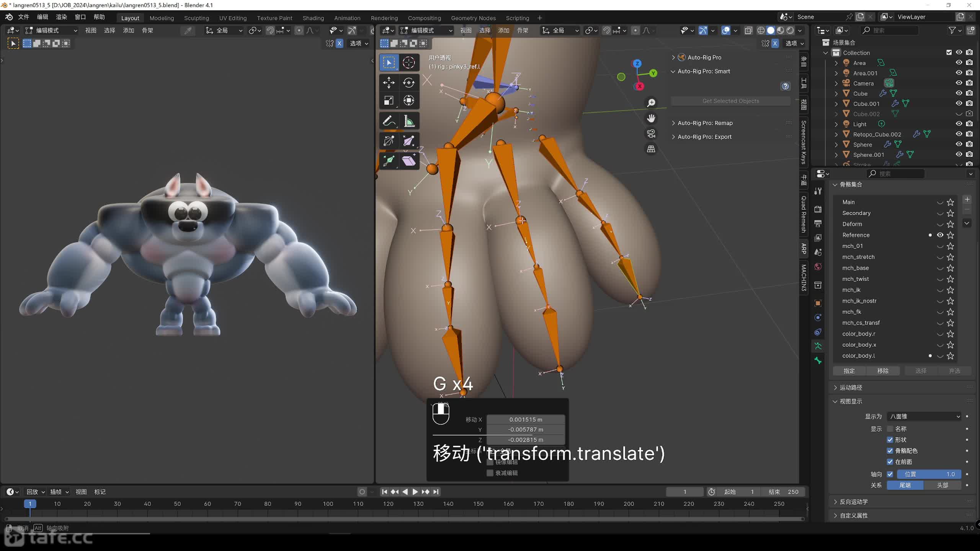Toggle the 在前面 checkbox

tap(890, 462)
